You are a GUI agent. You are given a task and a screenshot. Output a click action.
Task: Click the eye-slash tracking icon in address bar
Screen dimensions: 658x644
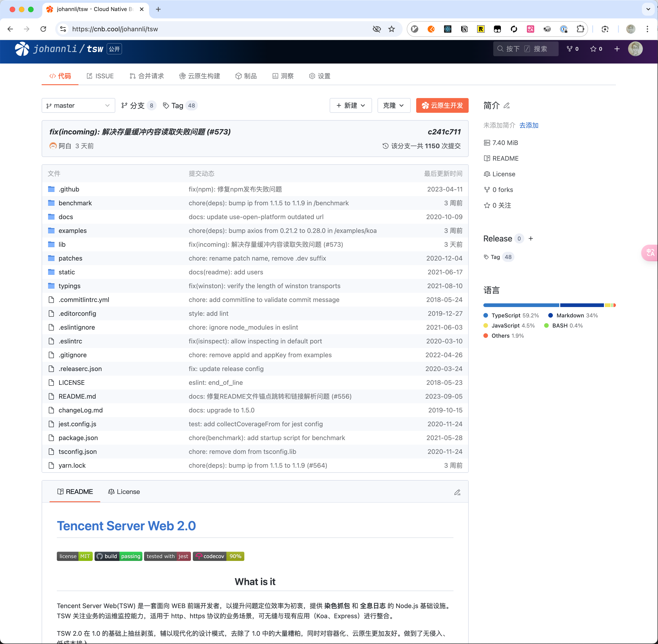click(x=377, y=29)
